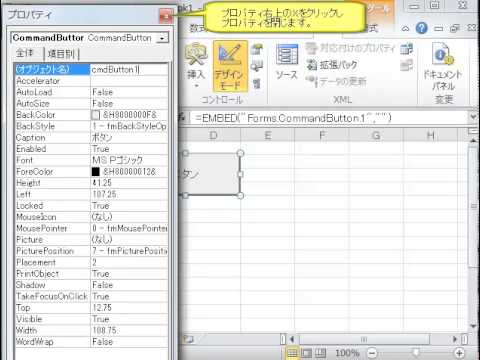The width and height of the screenshot is (480, 360).
Task: Switch to Page Layout view icon
Action: point(306,353)
